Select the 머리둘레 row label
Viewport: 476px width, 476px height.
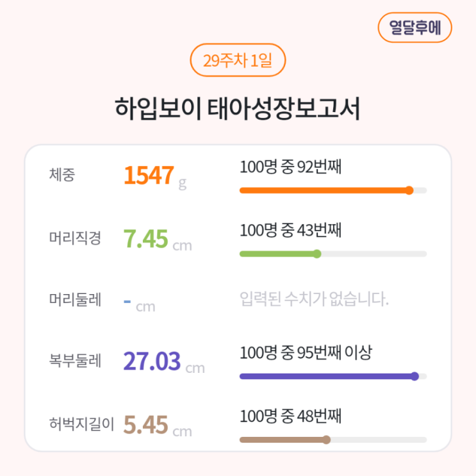pyautogui.click(x=75, y=300)
